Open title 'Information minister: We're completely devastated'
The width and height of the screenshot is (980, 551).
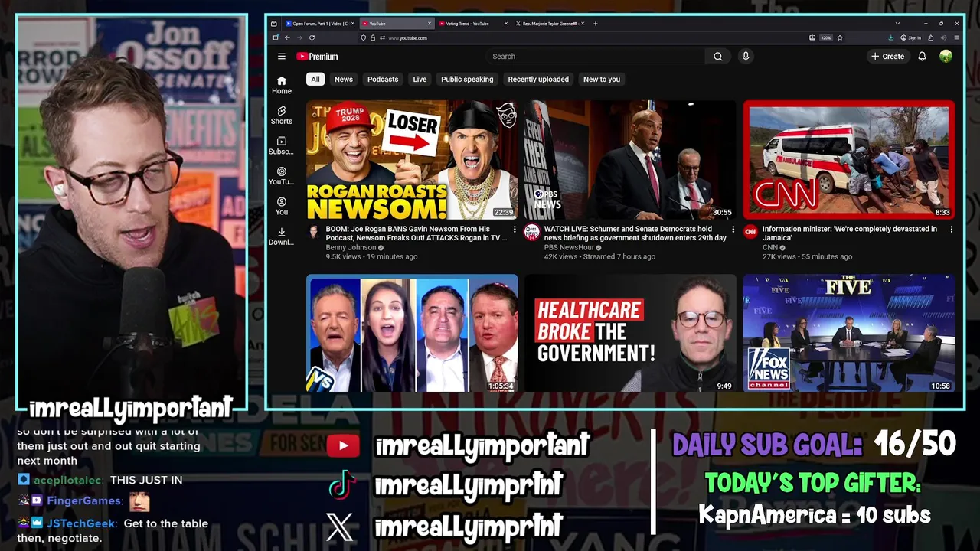[849, 233]
